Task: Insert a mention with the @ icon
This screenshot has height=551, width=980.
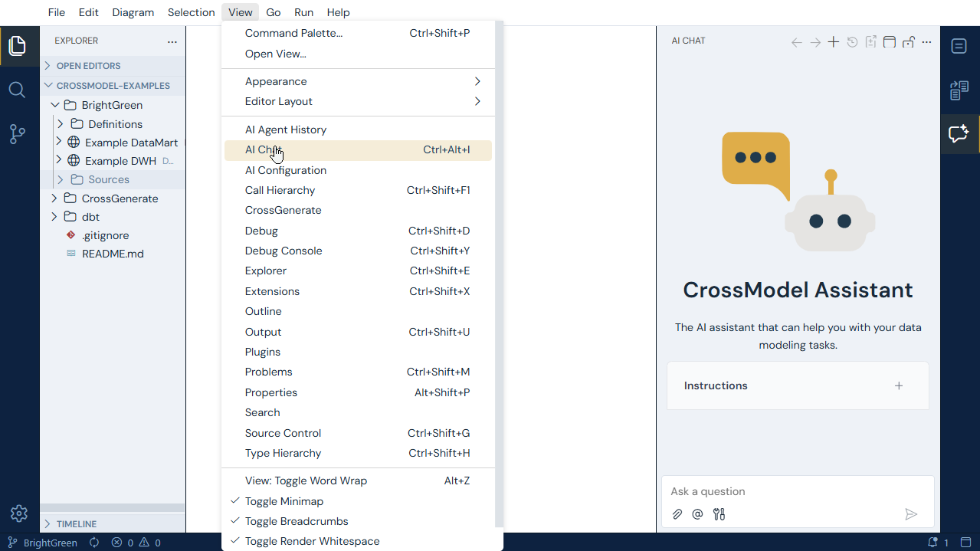Action: [x=697, y=514]
